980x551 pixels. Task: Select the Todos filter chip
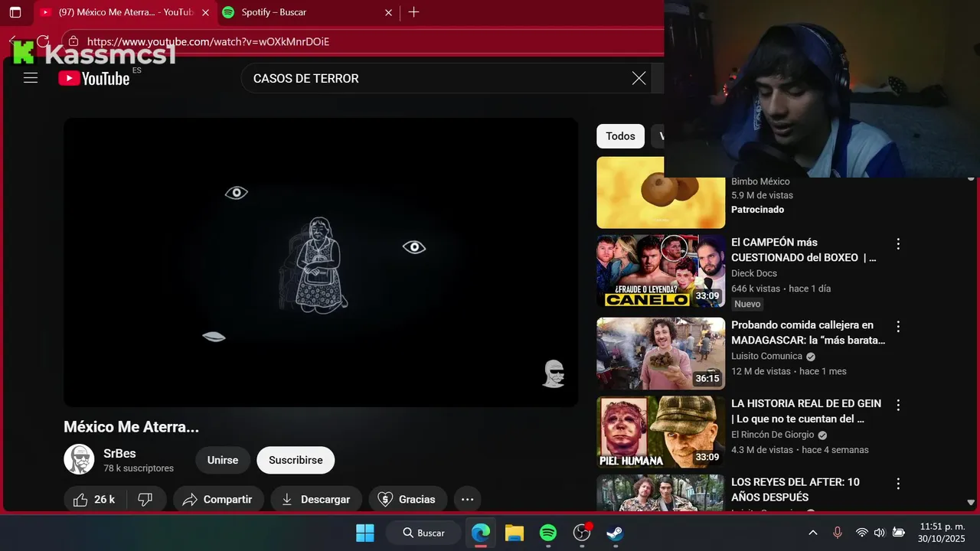point(620,136)
